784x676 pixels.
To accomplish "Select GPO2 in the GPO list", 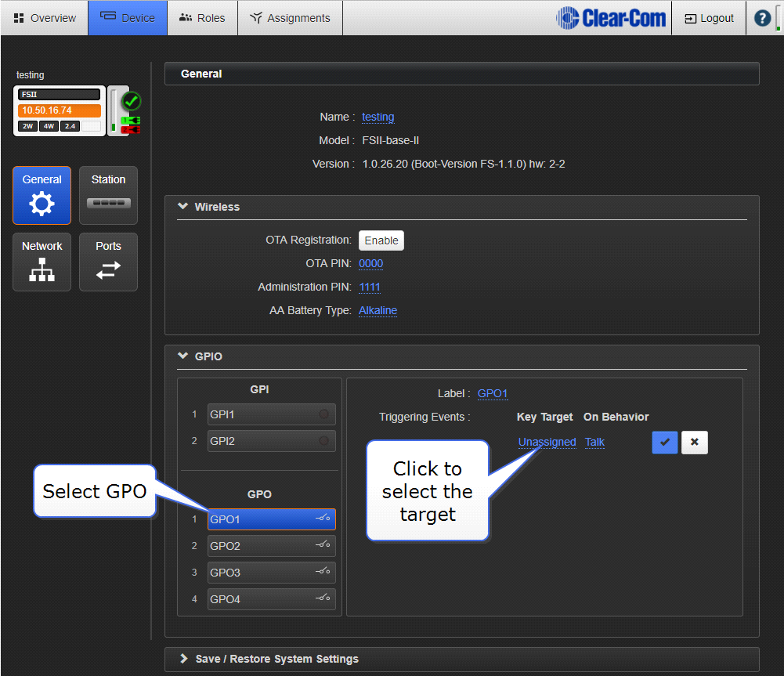I will 272,546.
